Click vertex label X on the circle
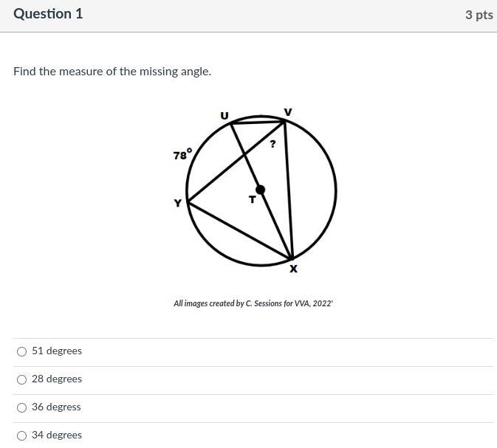 click(x=294, y=269)
